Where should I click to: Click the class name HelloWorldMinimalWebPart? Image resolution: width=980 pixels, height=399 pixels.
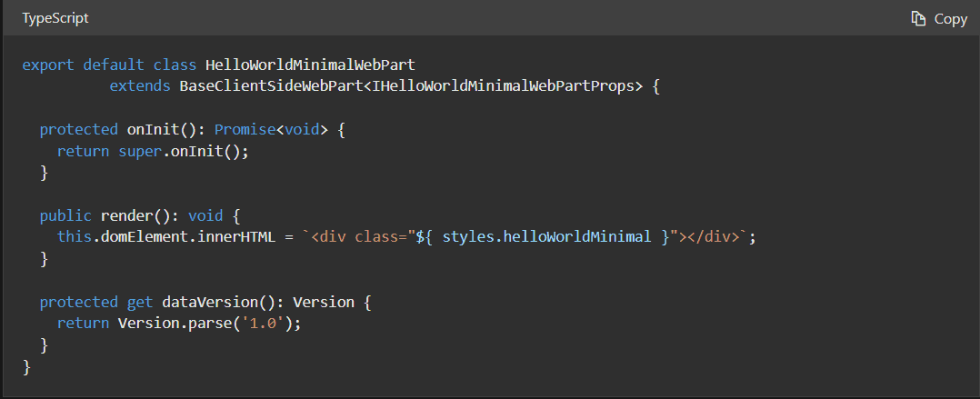pos(310,65)
